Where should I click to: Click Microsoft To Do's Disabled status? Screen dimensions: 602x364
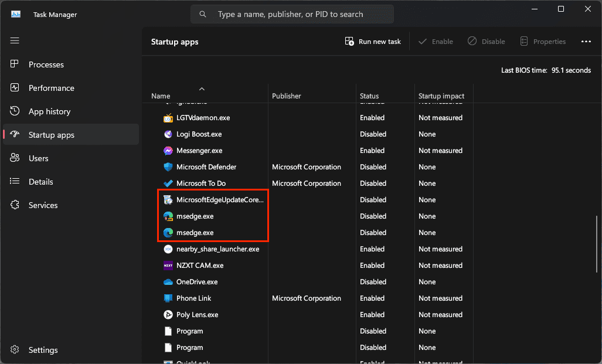pyautogui.click(x=373, y=183)
